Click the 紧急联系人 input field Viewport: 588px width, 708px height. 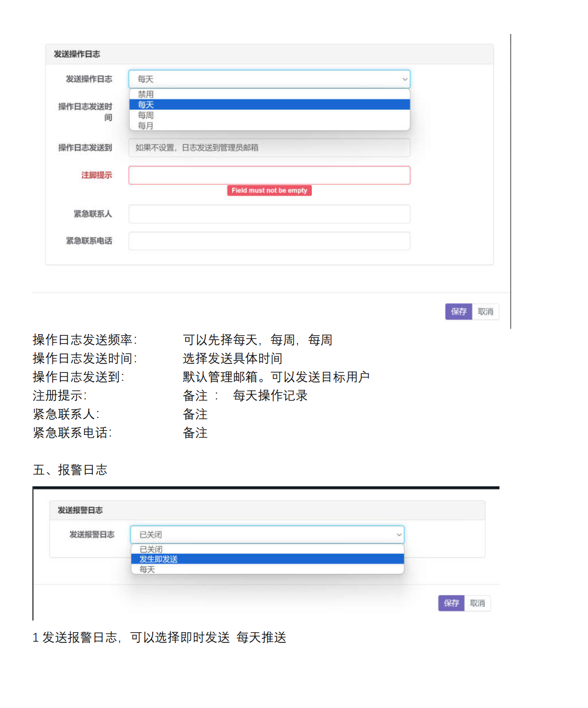pyautogui.click(x=269, y=214)
